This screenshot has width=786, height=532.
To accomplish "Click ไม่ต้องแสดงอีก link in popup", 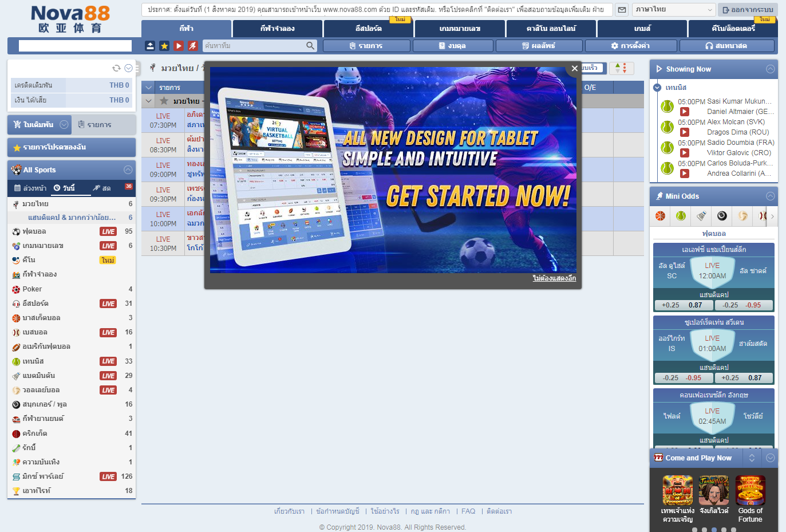I will pyautogui.click(x=554, y=278).
